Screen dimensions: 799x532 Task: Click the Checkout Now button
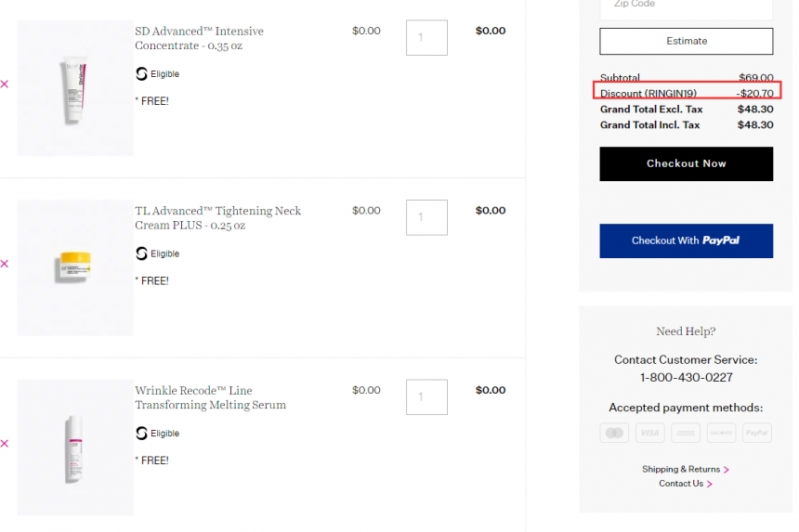[686, 164]
